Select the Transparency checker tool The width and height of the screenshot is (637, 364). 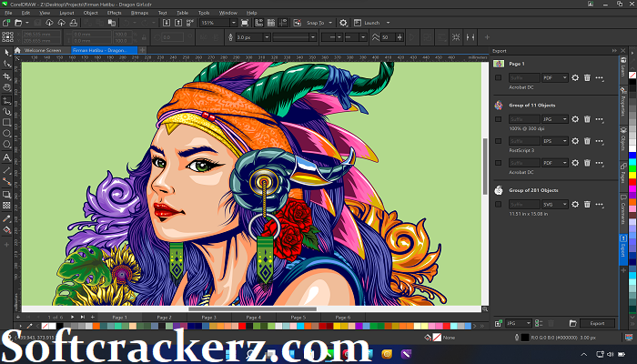(x=7, y=206)
